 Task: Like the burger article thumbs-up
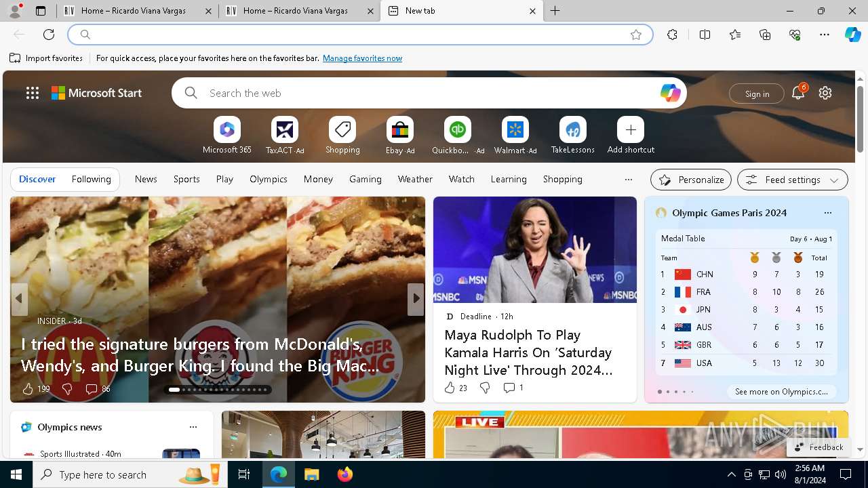click(28, 388)
